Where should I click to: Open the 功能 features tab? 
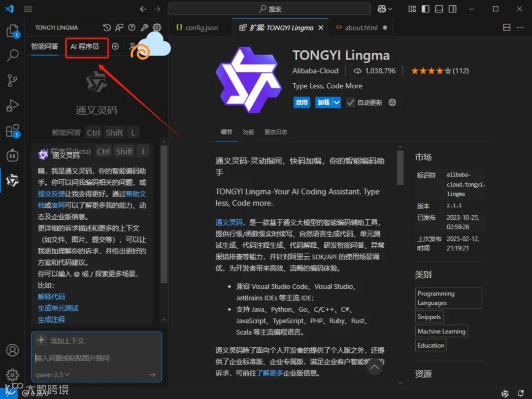click(248, 132)
